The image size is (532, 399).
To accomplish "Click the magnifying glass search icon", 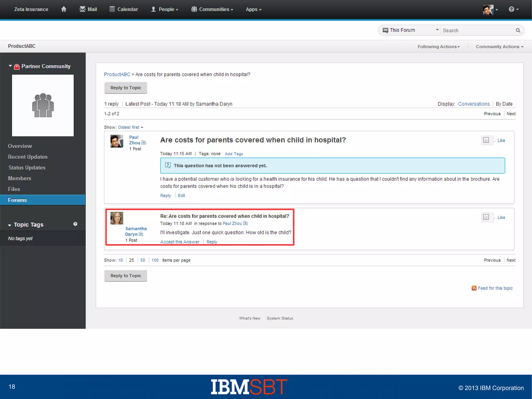I will 518,30.
